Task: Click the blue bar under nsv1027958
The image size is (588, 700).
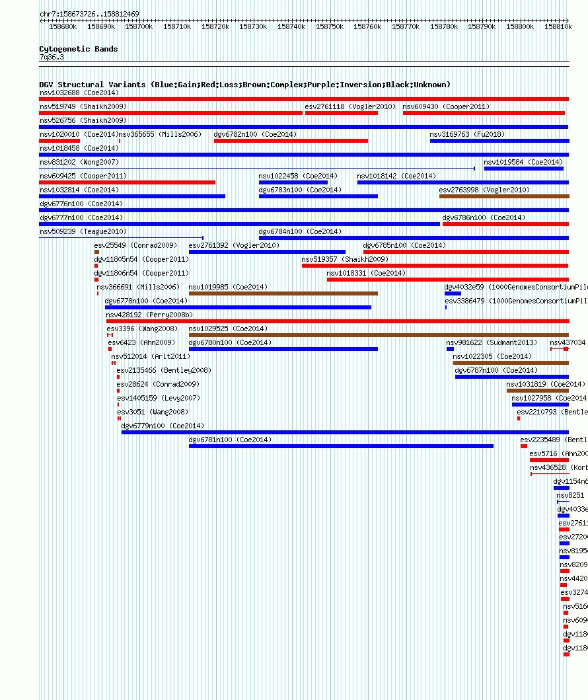Action: pos(540,405)
